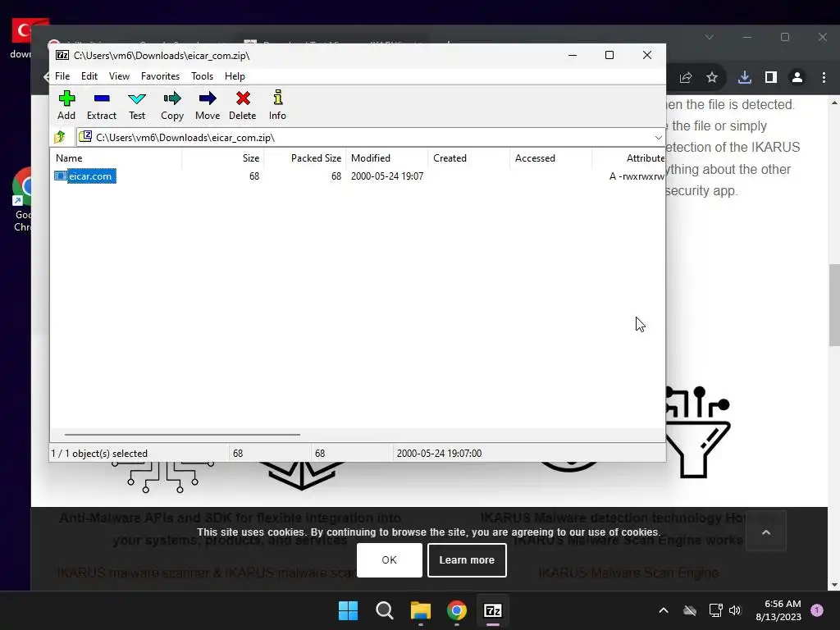Run the Test toolbar icon
The height and width of the screenshot is (630, 840).
click(x=137, y=105)
